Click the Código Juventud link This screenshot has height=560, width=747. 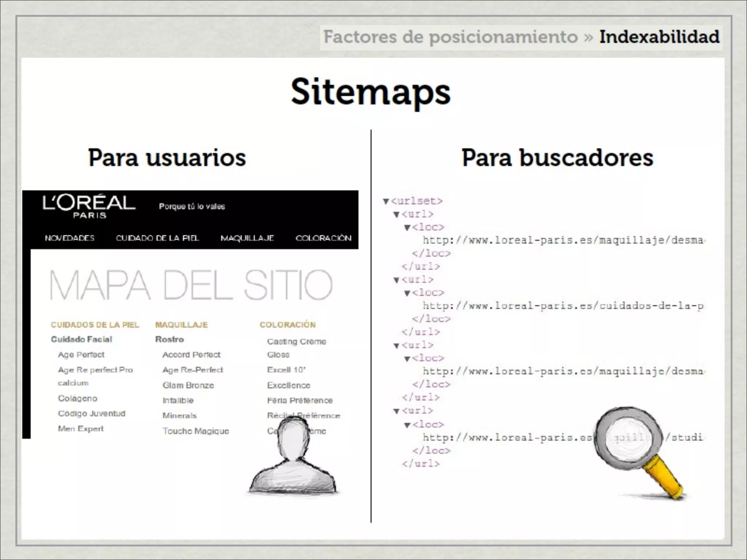(92, 414)
